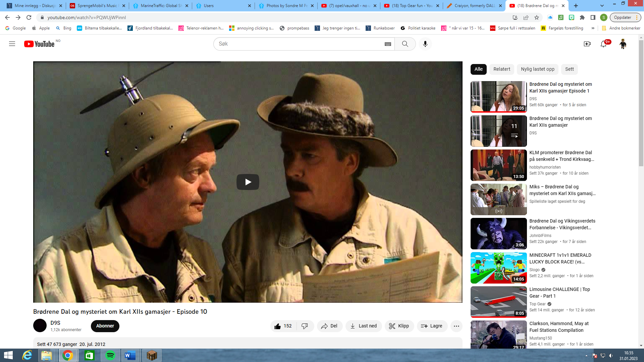This screenshot has width=644, height=362.
Task: Share the video with Del button
Action: click(329, 326)
